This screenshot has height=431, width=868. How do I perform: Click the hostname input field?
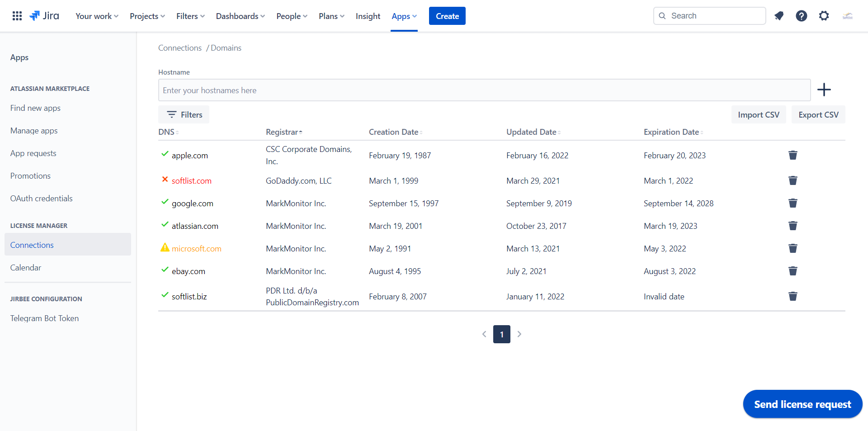pos(484,90)
